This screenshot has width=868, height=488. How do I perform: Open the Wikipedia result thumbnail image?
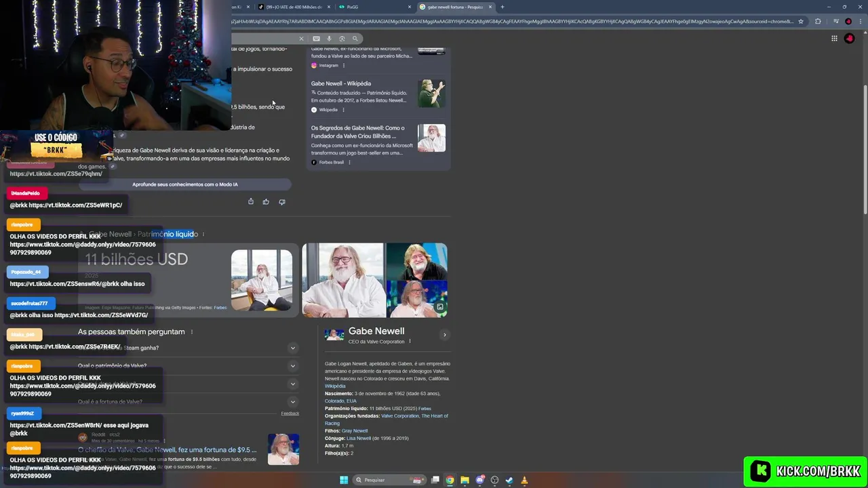click(431, 94)
